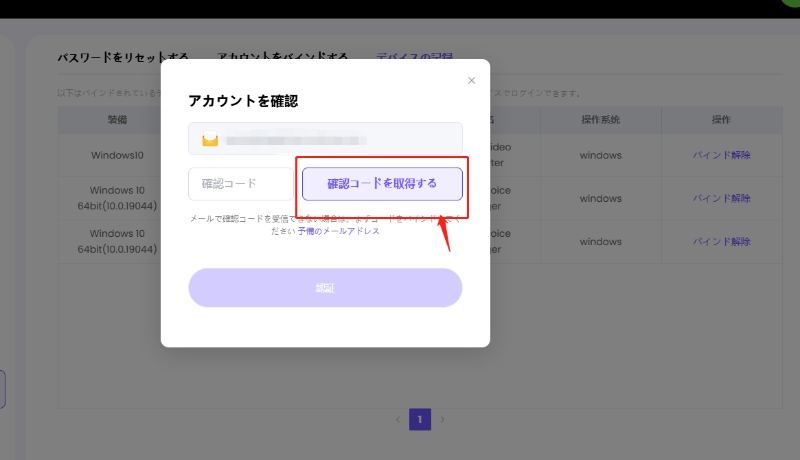Select page 1 in pagination

420,420
